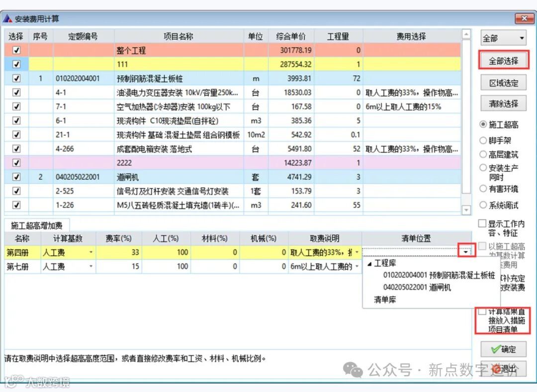Click the app logo icon in title bar

click(7, 18)
